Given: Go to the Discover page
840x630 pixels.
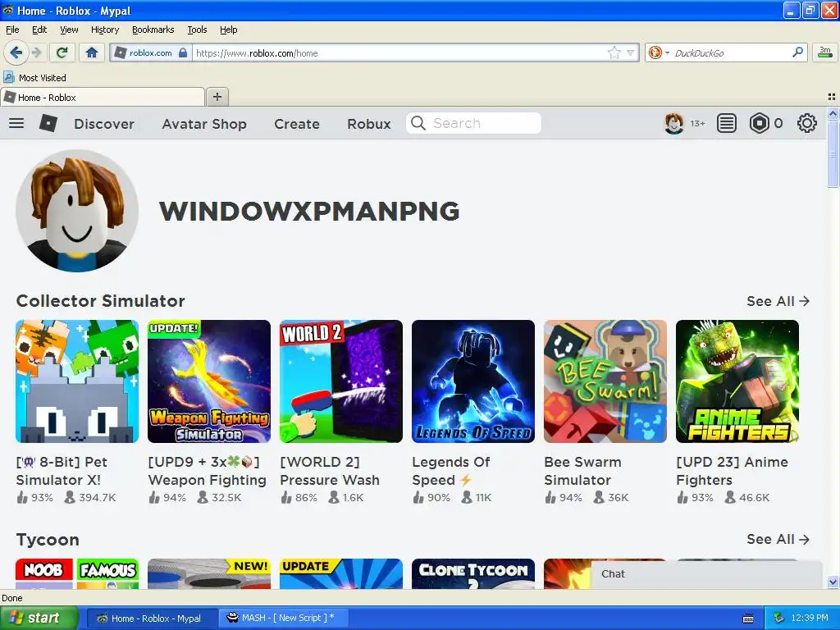Looking at the screenshot, I should [104, 124].
